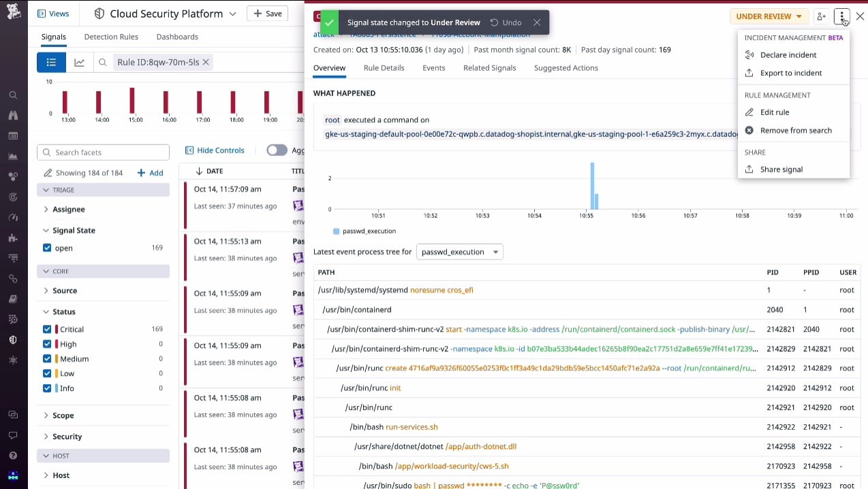
Task: Open the speech bubble support icon
Action: (13, 435)
